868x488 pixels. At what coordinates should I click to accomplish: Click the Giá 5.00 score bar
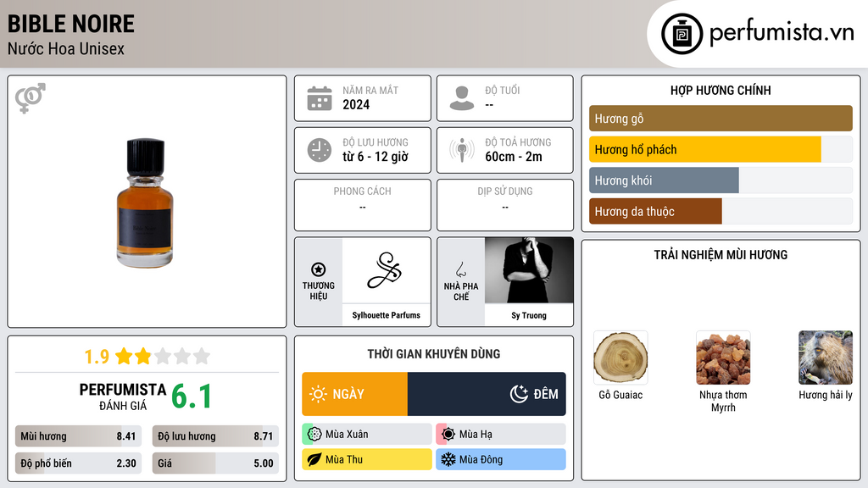[215, 463]
